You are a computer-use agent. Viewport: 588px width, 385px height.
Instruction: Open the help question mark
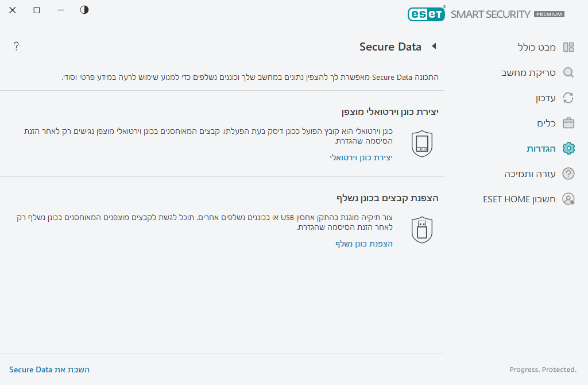(x=16, y=46)
